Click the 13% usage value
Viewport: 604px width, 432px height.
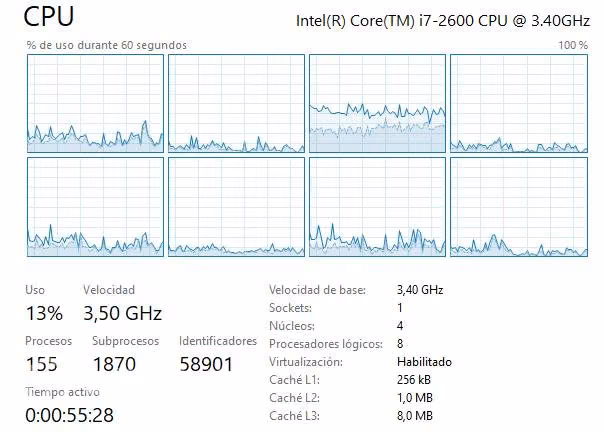click(44, 313)
